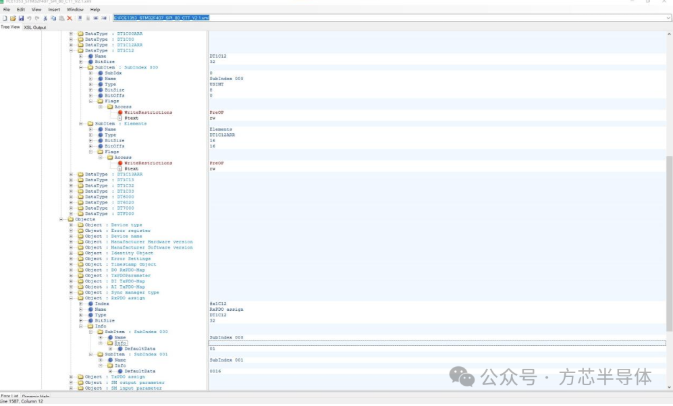This screenshot has height=406, width=673.
Task: Click the Nudge node left toolbar icon
Action: [96, 18]
